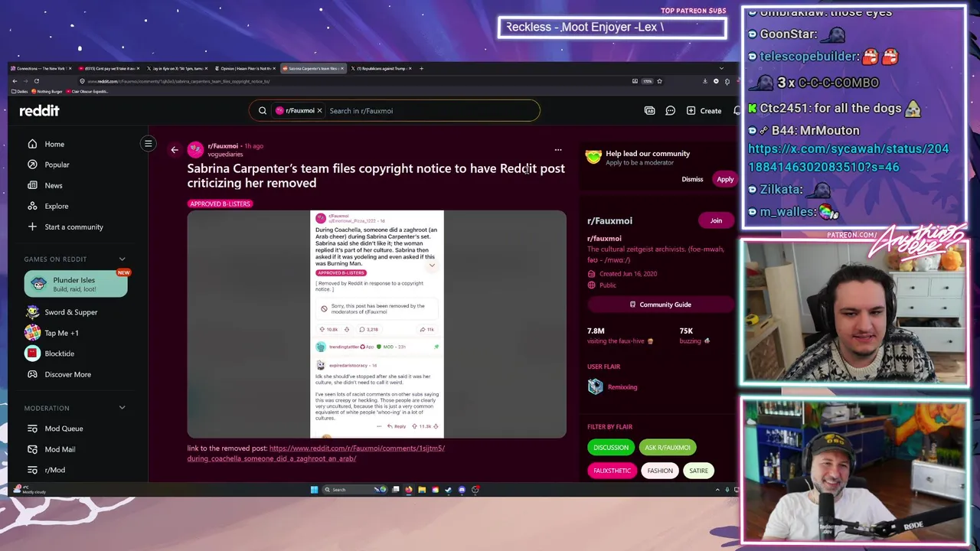This screenshot has height=551, width=980.
Task: Open the link to the removed post
Action: tap(315, 453)
